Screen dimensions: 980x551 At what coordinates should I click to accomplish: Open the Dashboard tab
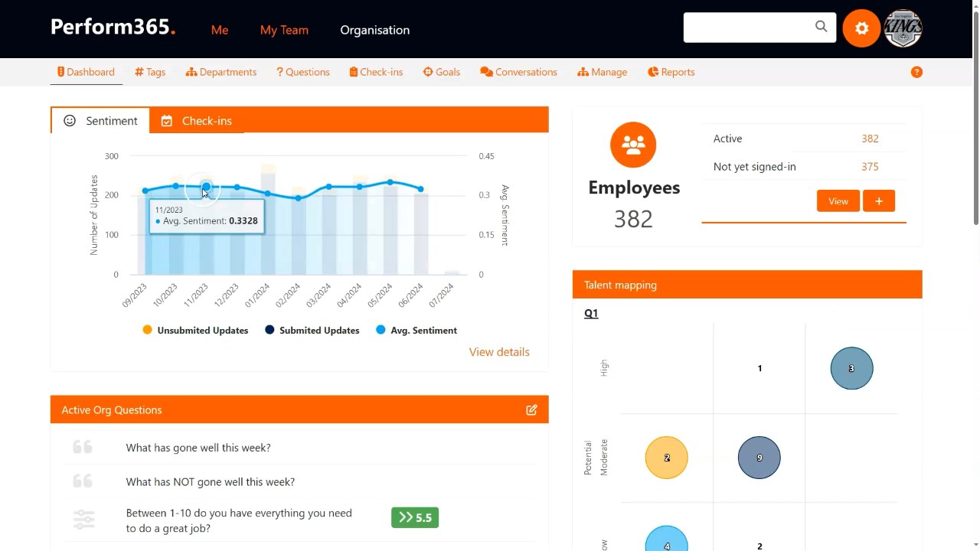[86, 72]
